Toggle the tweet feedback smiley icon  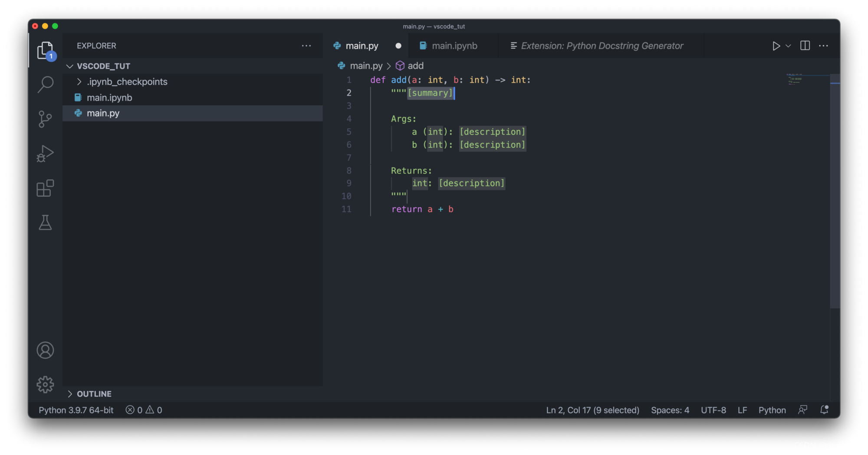click(802, 410)
